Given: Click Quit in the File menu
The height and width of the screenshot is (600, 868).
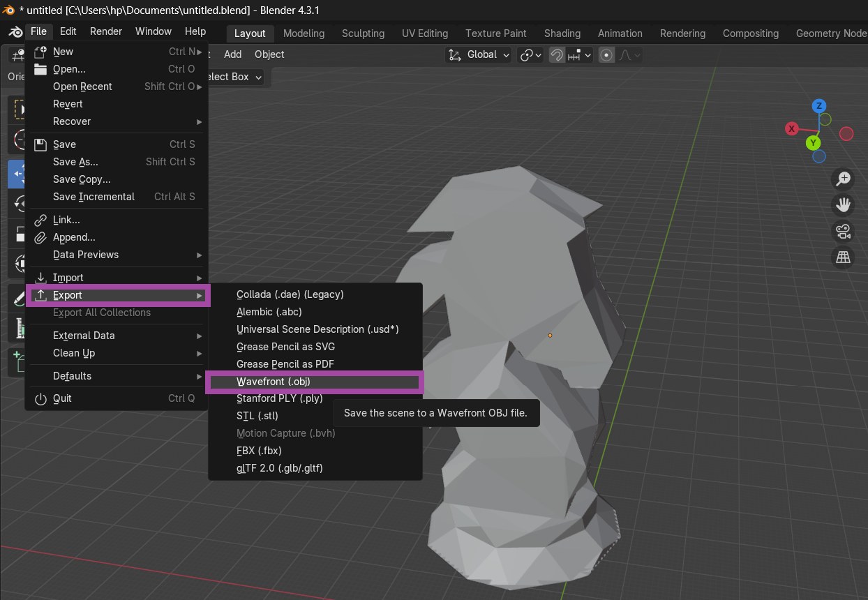Looking at the screenshot, I should click(x=62, y=398).
